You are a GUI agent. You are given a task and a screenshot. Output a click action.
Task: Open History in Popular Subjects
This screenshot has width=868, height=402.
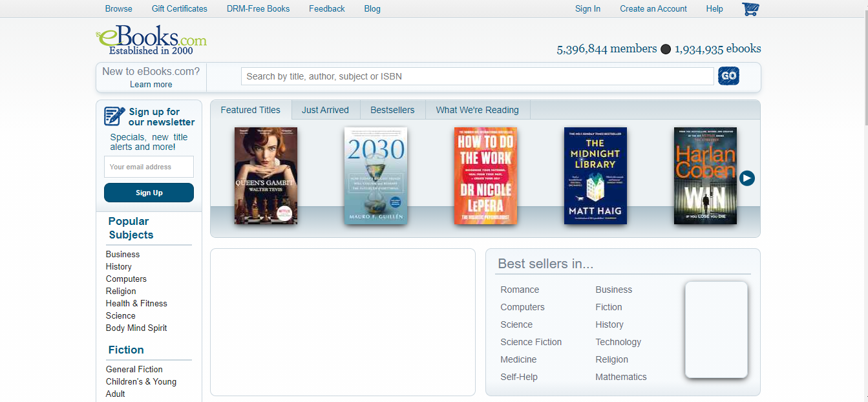point(119,266)
